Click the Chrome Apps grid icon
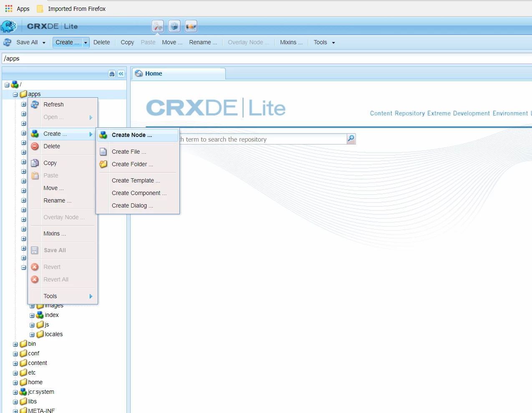This screenshot has height=413, width=532. (x=9, y=8)
